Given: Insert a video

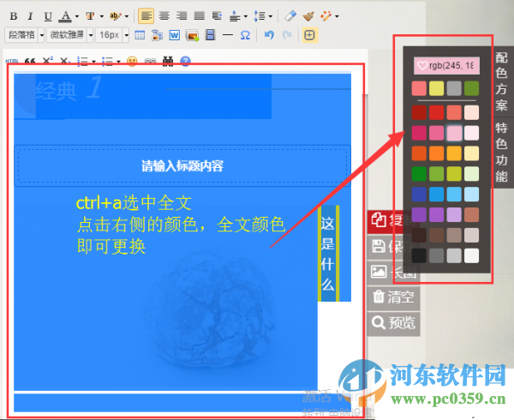Looking at the screenshot, I should point(210,35).
